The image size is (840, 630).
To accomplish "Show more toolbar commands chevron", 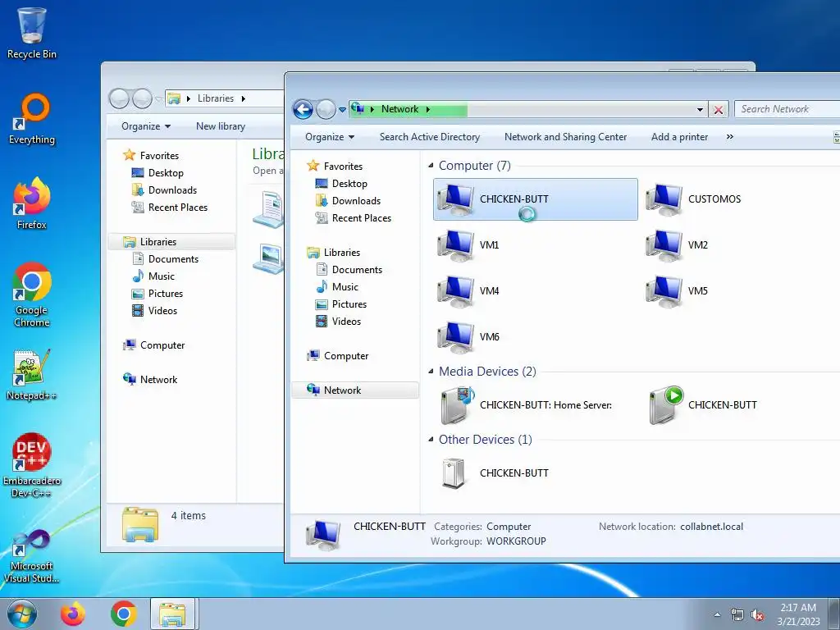I will coord(729,137).
